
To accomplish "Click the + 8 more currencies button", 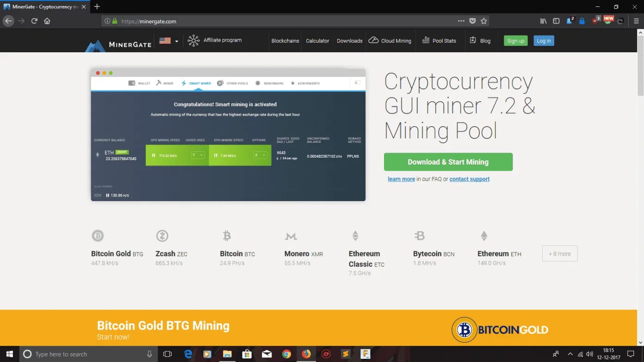I will point(559,253).
